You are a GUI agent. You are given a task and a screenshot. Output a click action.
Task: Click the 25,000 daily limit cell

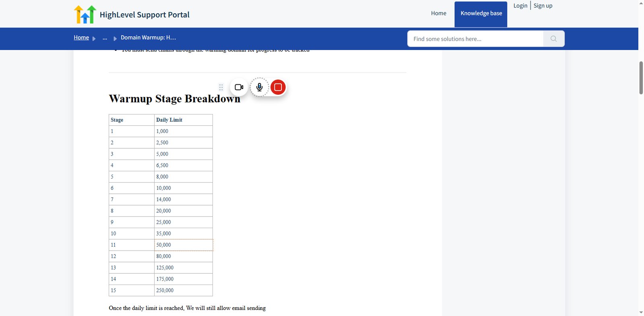coord(184,222)
